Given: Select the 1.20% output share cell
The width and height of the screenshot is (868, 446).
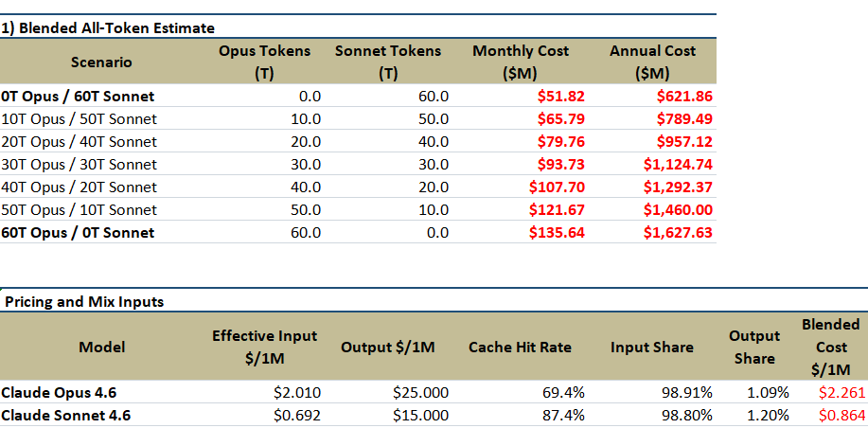Looking at the screenshot, I should pos(768,415).
